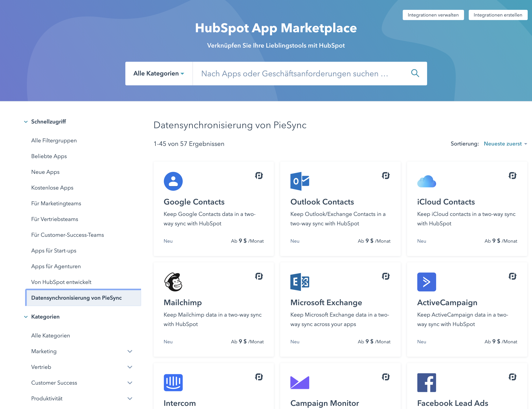
Task: Open the iCloud Contacts app title
Action: click(x=446, y=202)
